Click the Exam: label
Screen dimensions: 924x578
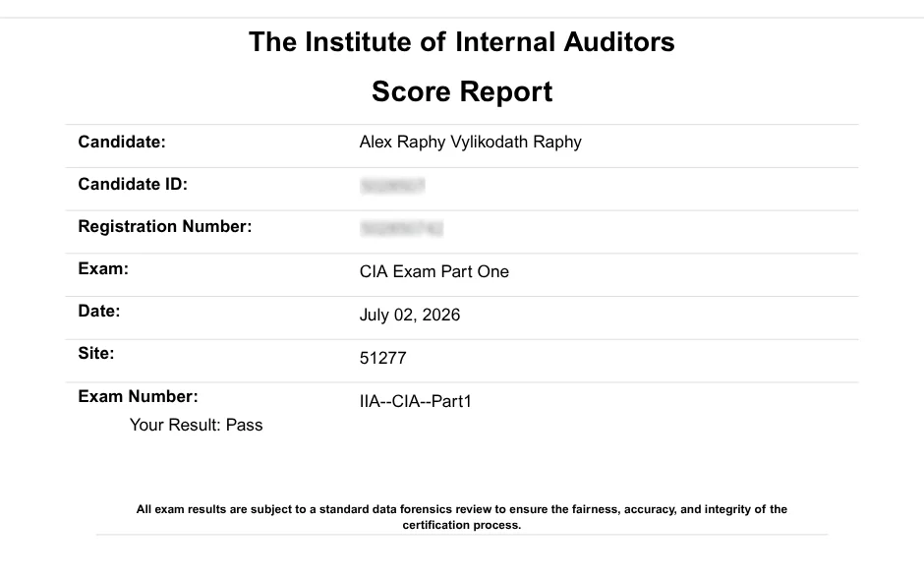coord(103,268)
